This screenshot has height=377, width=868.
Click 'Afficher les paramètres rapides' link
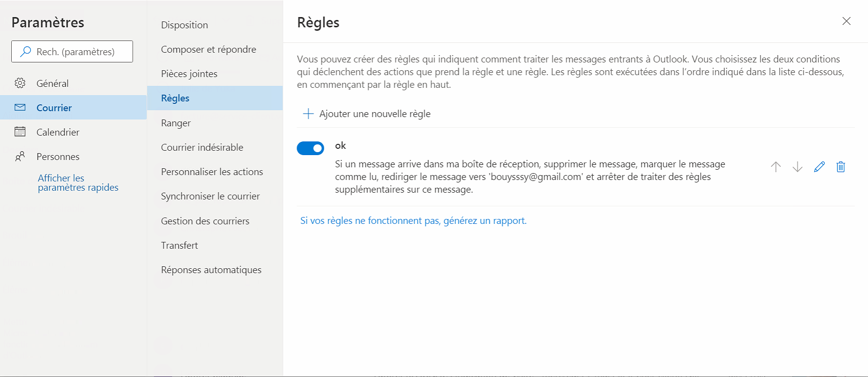tap(78, 183)
